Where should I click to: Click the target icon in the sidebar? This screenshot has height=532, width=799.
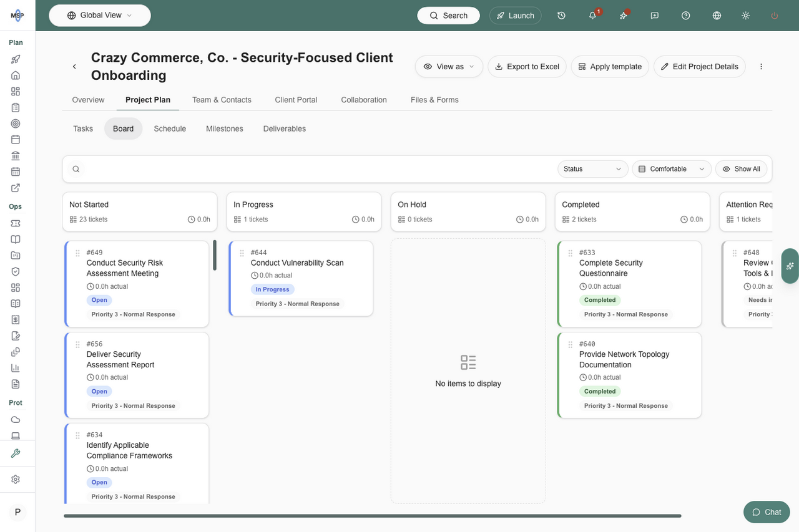(x=16, y=123)
